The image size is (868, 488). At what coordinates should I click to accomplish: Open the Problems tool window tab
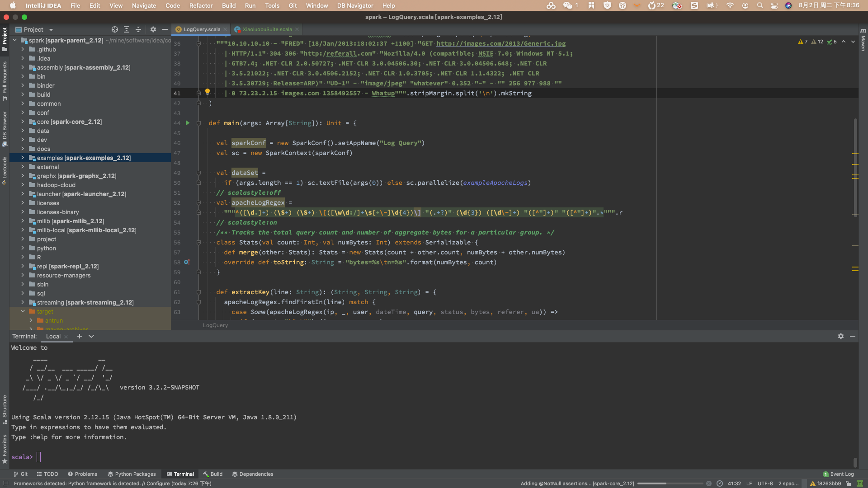click(x=82, y=474)
